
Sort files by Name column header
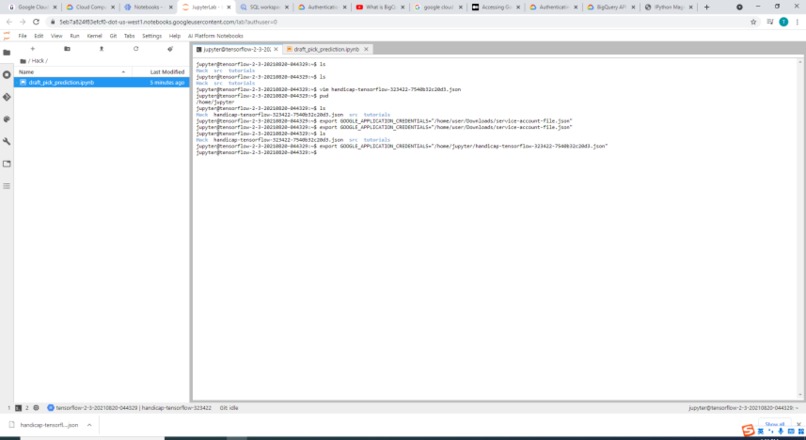pyautogui.click(x=72, y=72)
